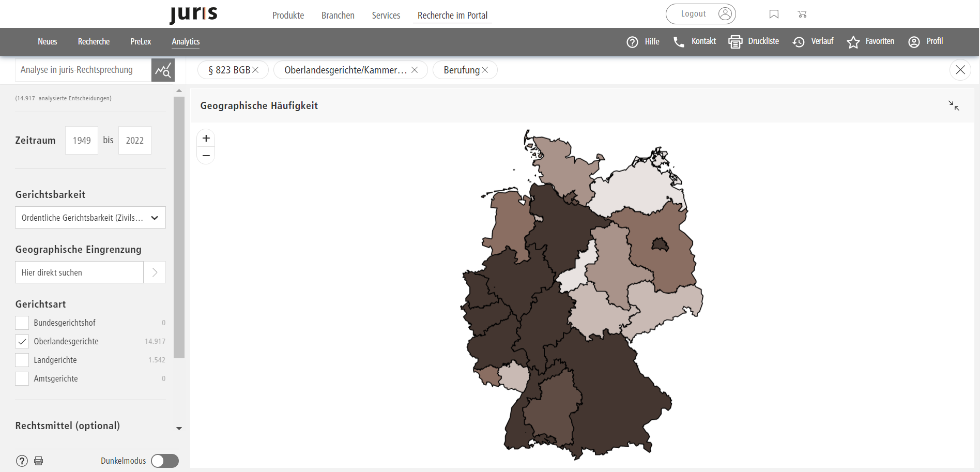Screen dimensions: 980x472
Task: Expand the Rechtsmittel (optional) section
Action: (x=179, y=428)
